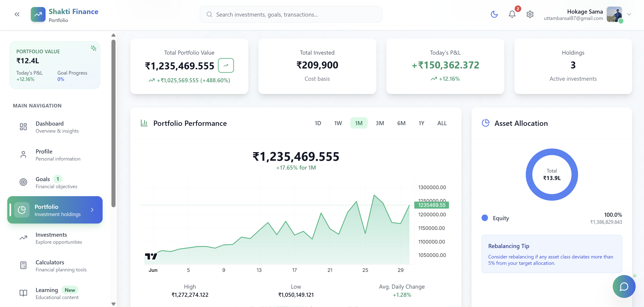
Task: Select the 1D time range
Action: coord(318,123)
